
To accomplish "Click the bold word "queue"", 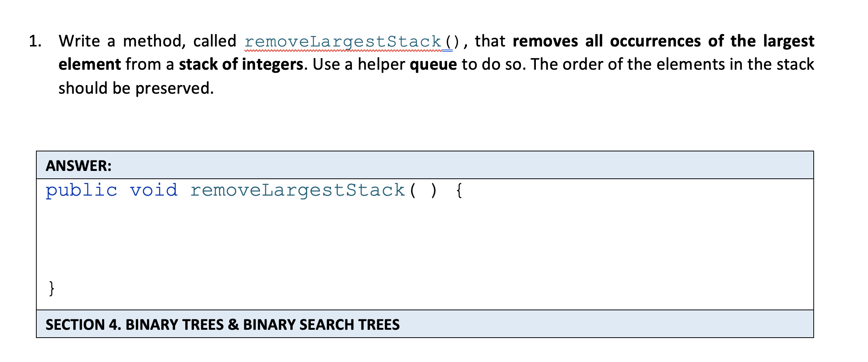I will point(433,65).
